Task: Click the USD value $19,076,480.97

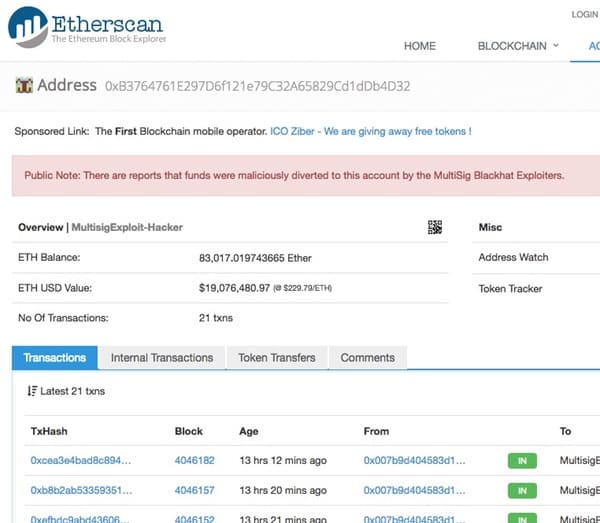Action: (x=235, y=288)
